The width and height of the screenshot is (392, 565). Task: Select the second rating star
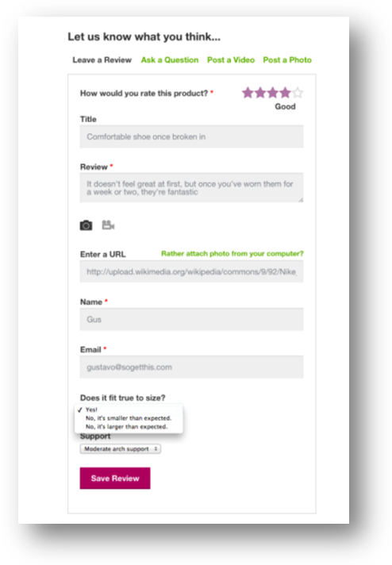click(260, 93)
